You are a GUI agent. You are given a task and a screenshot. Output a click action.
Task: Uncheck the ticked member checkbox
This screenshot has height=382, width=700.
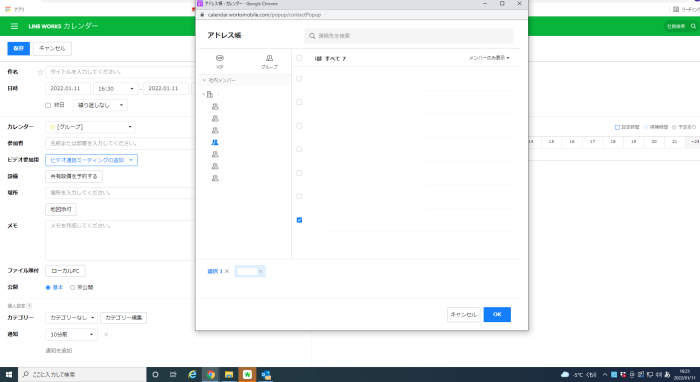point(299,220)
